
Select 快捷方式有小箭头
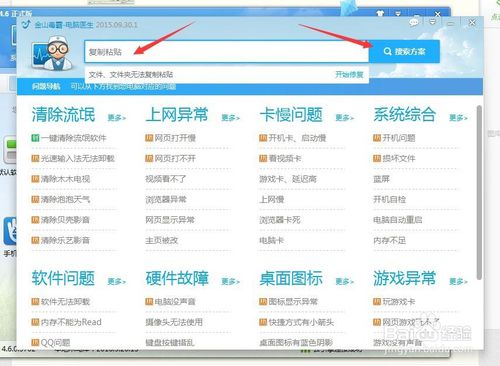click(x=301, y=322)
